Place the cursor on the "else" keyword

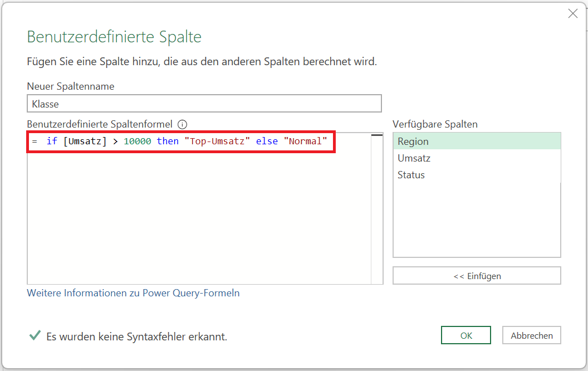click(x=267, y=141)
